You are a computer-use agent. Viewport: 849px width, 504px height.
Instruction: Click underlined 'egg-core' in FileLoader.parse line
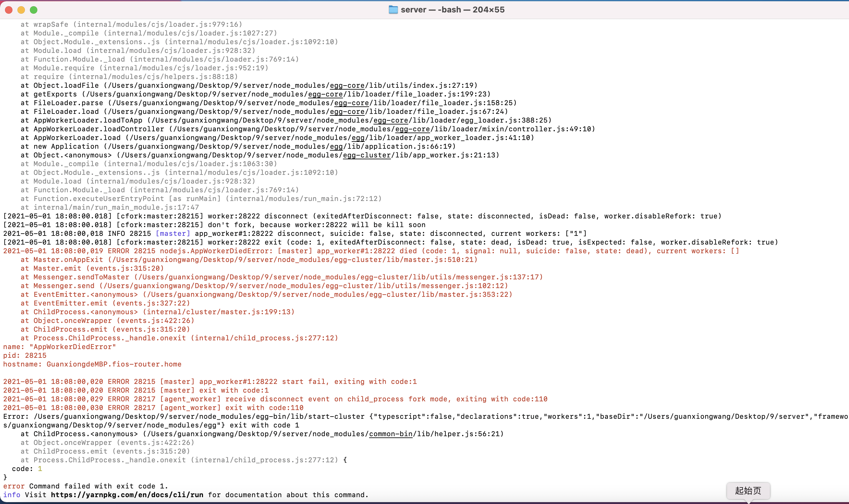coord(352,103)
